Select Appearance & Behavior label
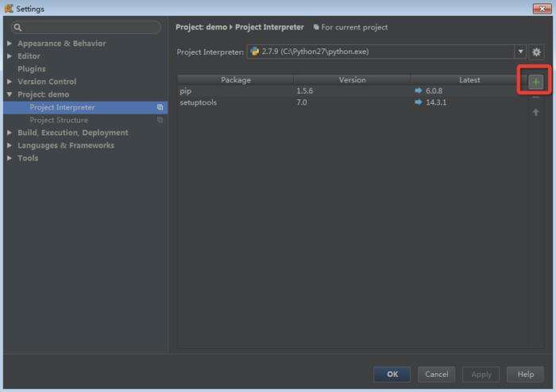 point(62,43)
